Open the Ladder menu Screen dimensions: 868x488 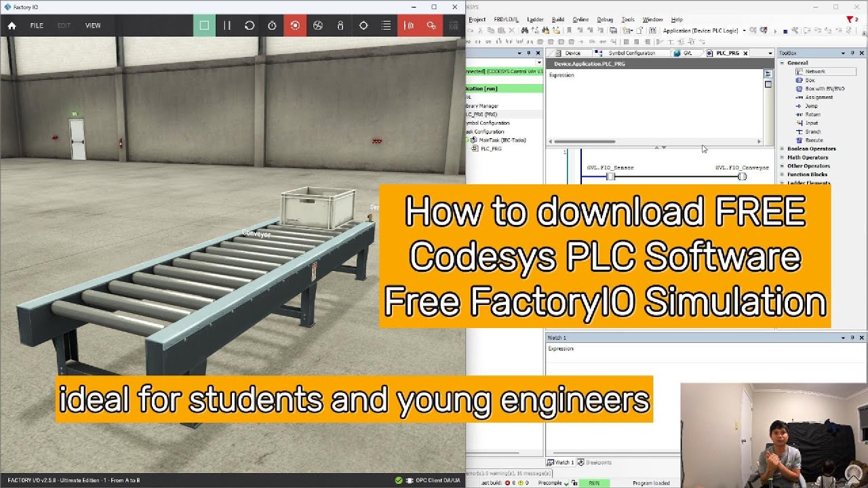[x=535, y=20]
